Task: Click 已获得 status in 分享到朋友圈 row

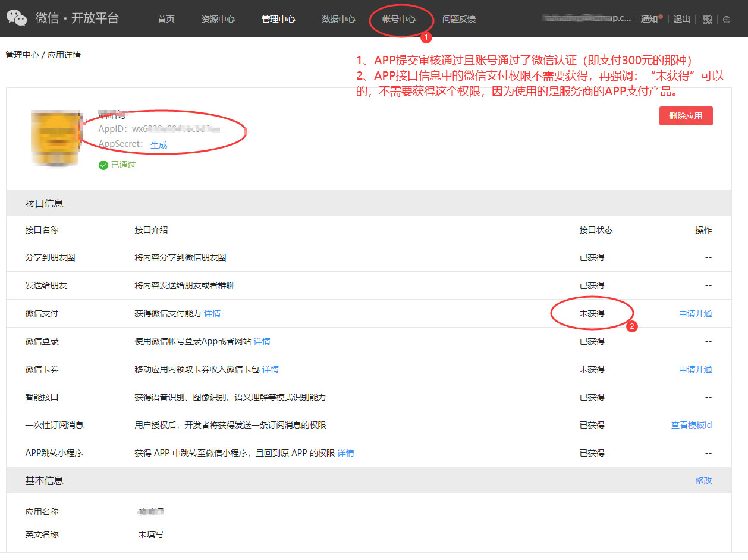Action: (592, 257)
